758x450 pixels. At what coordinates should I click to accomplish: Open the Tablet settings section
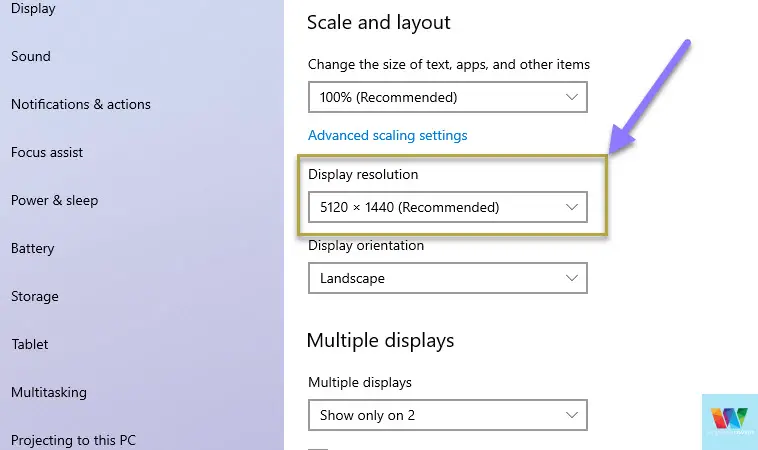pos(30,344)
